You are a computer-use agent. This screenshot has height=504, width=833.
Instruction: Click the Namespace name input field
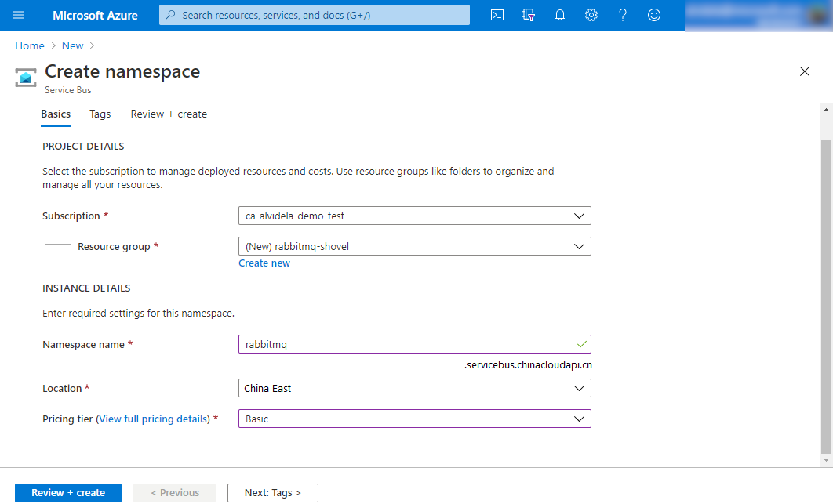[404, 345]
